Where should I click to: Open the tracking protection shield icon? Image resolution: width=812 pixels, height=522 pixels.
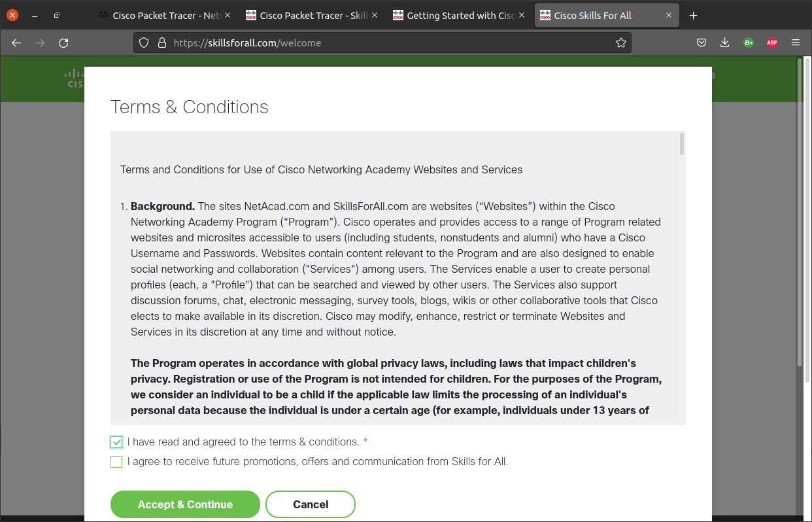pos(144,43)
